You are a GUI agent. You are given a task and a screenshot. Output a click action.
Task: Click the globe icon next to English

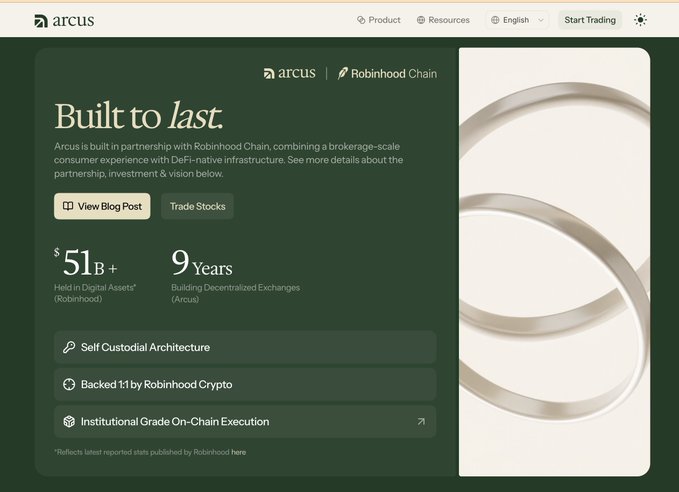(495, 20)
